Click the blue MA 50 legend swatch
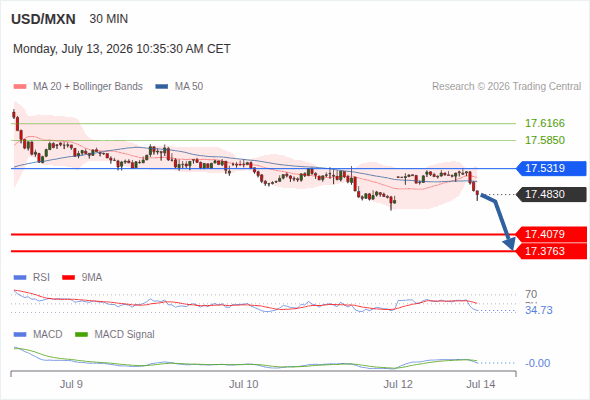590x400 pixels. [162, 87]
